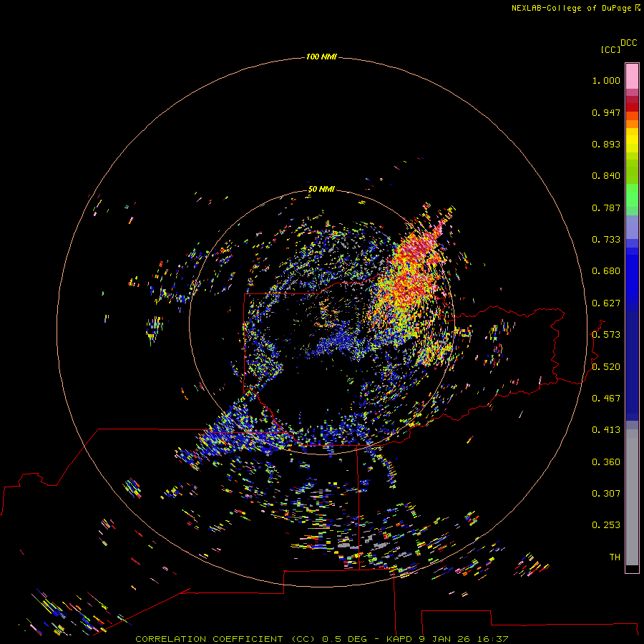The width and height of the screenshot is (644, 644).
Task: Click the DCC label above the color bar
Action: point(629,43)
